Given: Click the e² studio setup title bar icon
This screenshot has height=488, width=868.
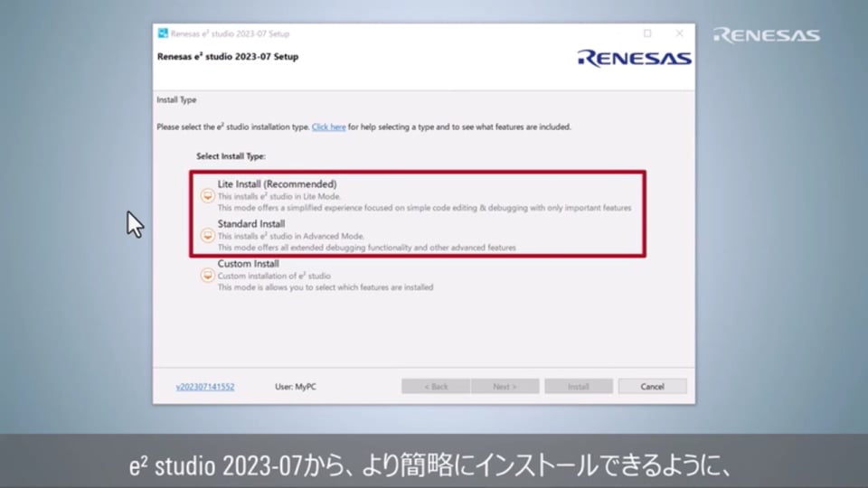Looking at the screenshot, I should click(x=163, y=33).
